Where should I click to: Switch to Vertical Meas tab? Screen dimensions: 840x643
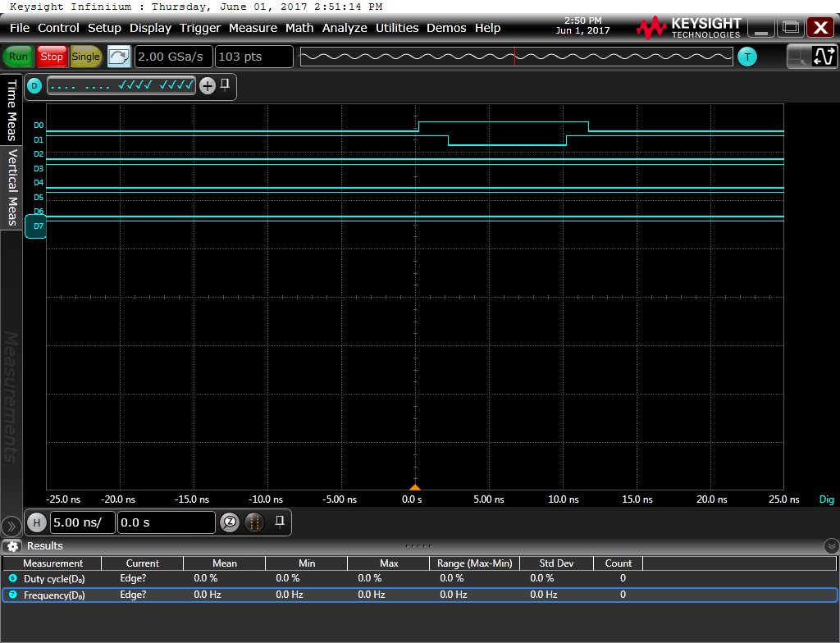point(11,187)
